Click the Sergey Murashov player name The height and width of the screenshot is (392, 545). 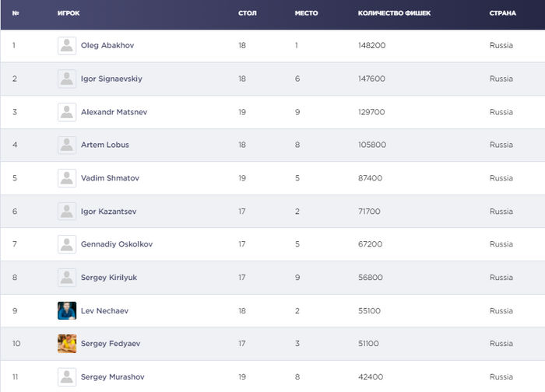click(112, 377)
